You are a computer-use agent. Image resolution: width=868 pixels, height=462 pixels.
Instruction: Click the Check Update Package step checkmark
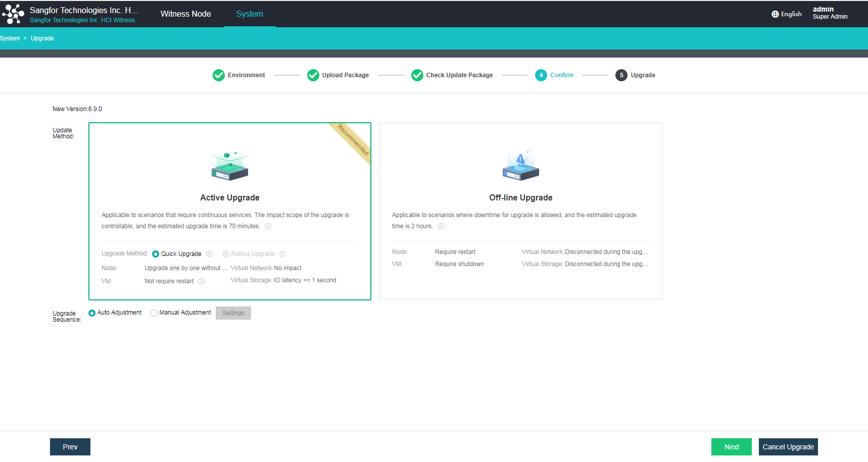417,75
